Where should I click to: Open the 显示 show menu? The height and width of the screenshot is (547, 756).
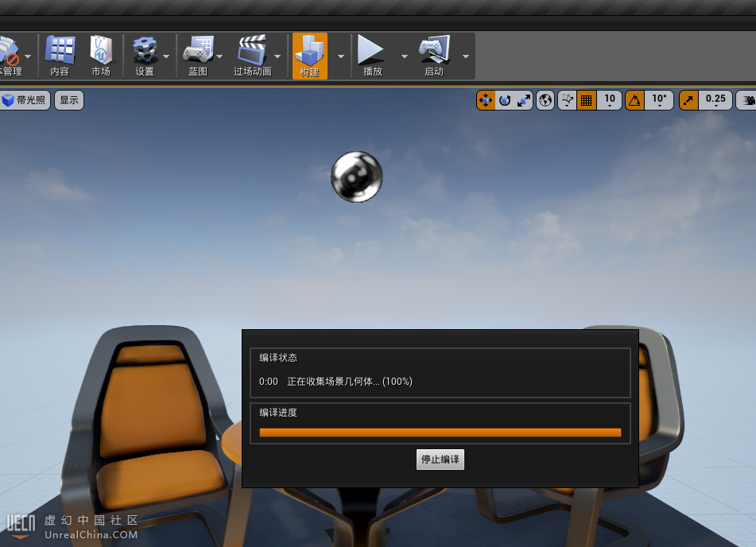69,100
